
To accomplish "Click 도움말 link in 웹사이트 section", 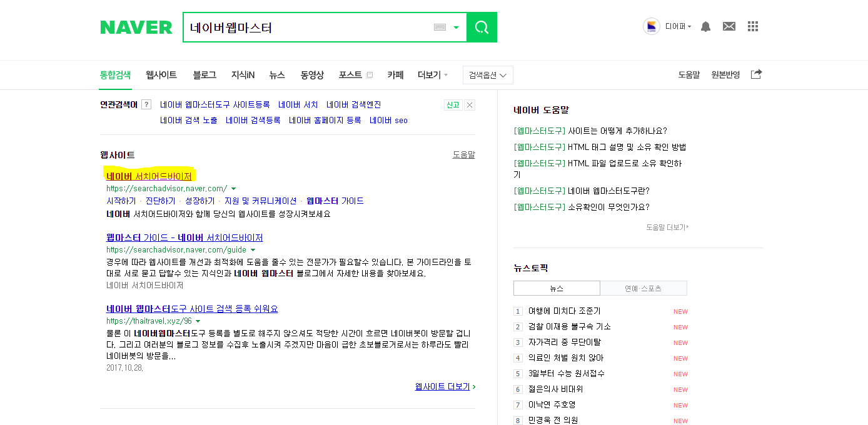I will (x=464, y=155).
